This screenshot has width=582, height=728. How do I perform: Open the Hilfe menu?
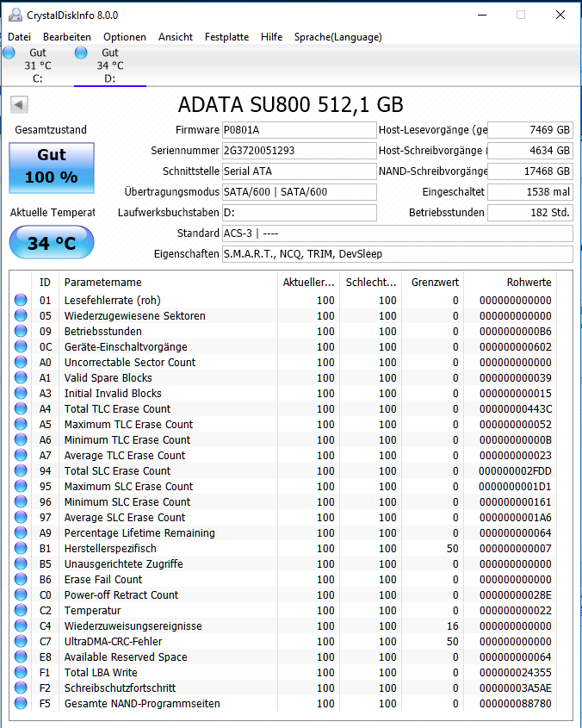pyautogui.click(x=271, y=37)
